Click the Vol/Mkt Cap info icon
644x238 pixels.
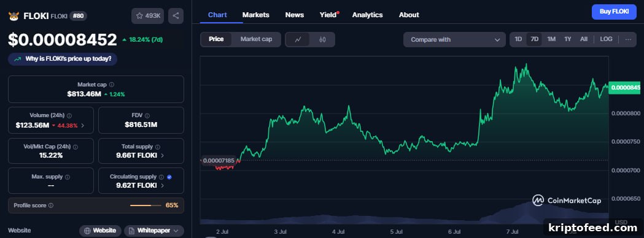click(x=75, y=147)
